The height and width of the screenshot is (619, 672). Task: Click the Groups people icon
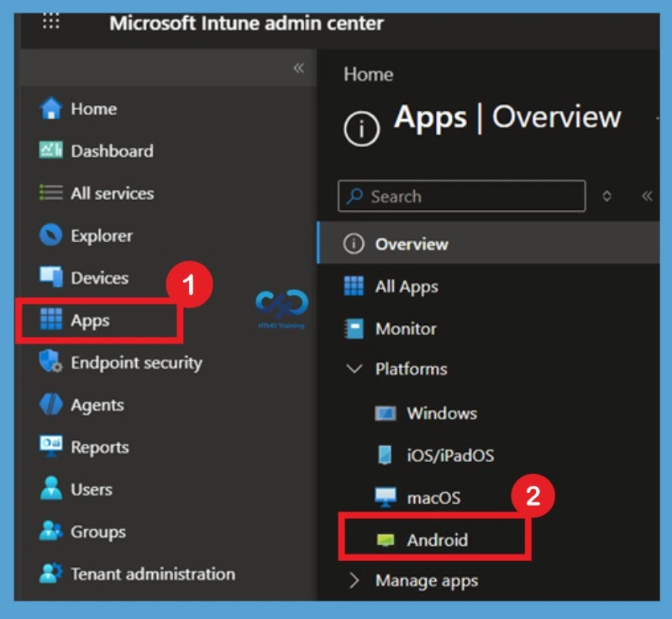click(51, 530)
